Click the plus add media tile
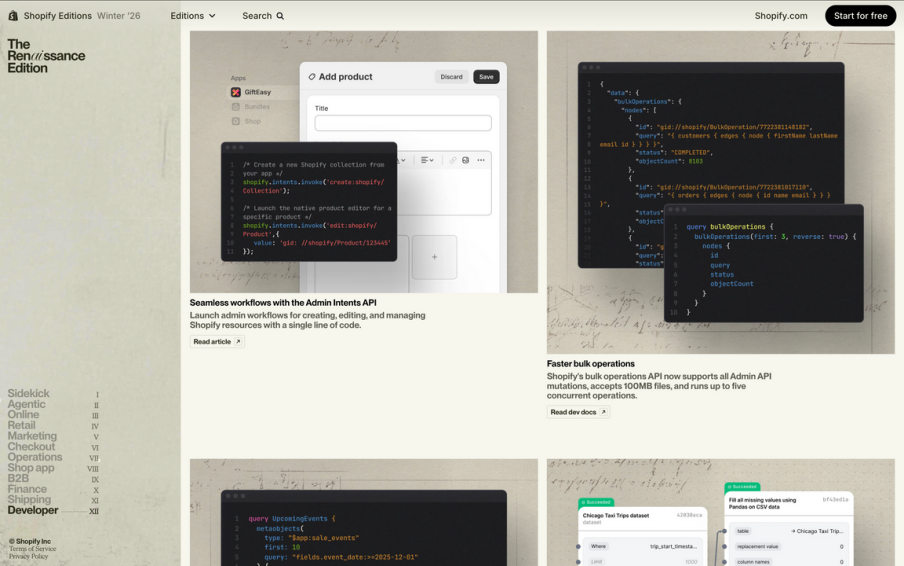This screenshot has width=904, height=566. coord(435,257)
